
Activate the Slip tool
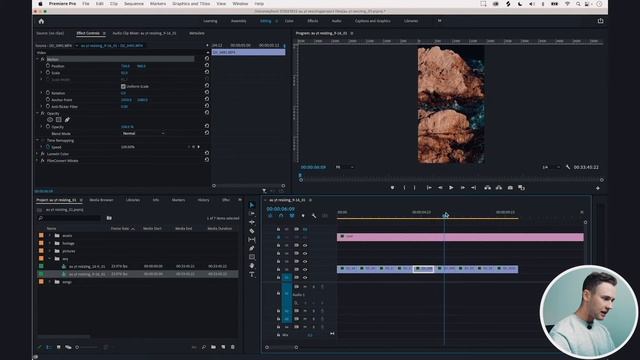252,240
